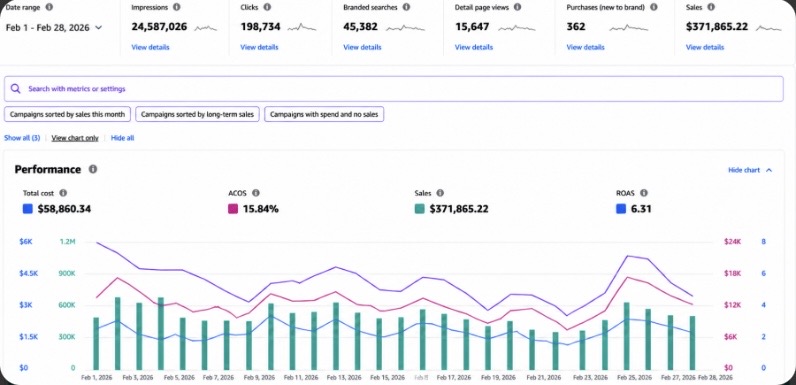Click the Total cost blue color swatch
Image resolution: width=796 pixels, height=385 pixels.
28,209
